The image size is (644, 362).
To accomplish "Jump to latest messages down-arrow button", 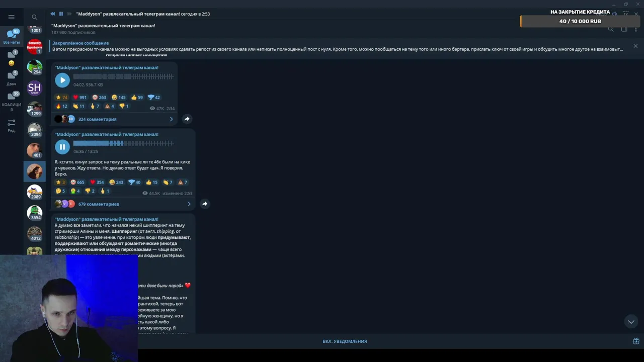I will click(x=631, y=321).
